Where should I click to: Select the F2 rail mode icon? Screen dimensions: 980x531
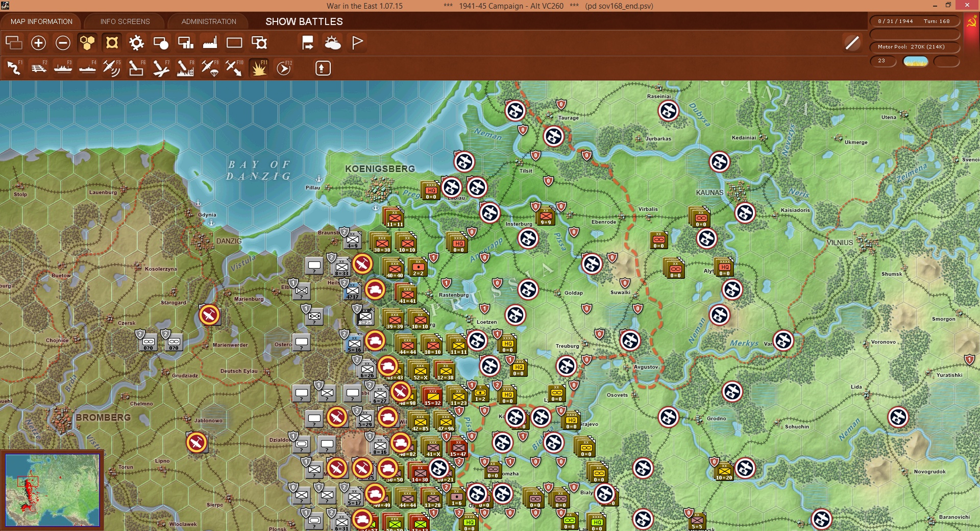coord(38,68)
